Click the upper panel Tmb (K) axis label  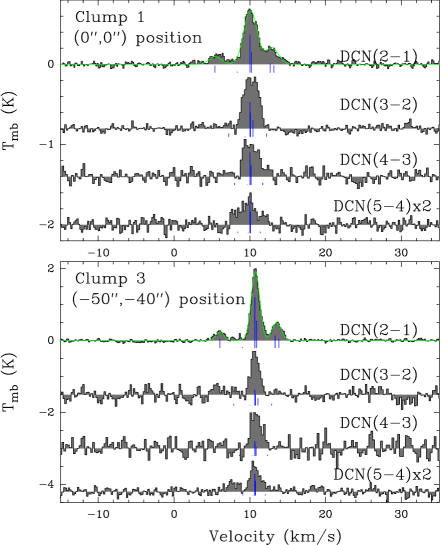click(10, 121)
